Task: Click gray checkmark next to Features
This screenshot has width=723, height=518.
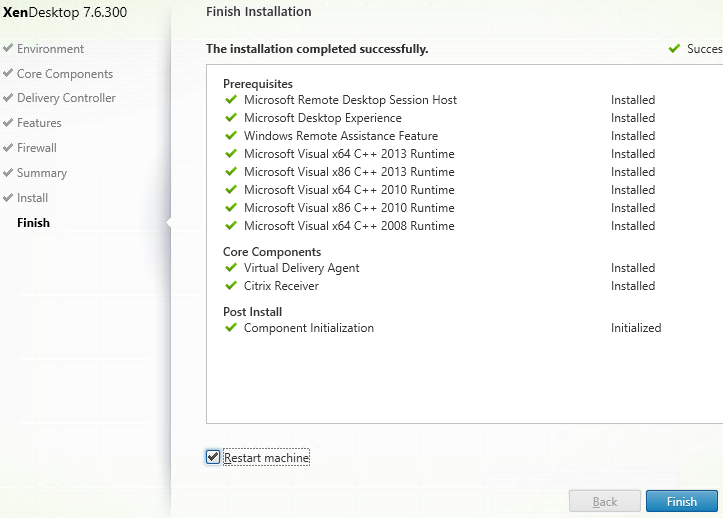Action: click(7, 122)
